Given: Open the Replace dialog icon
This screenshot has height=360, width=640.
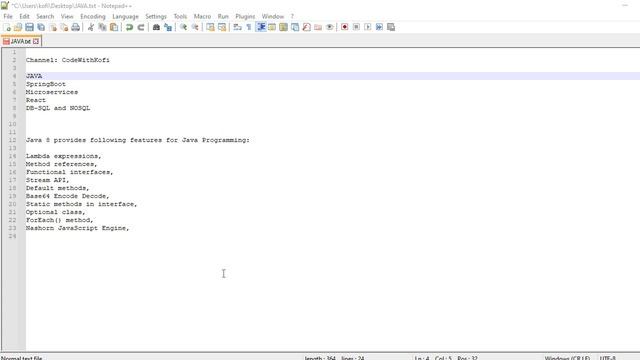Looking at the screenshot, I should click(168, 27).
